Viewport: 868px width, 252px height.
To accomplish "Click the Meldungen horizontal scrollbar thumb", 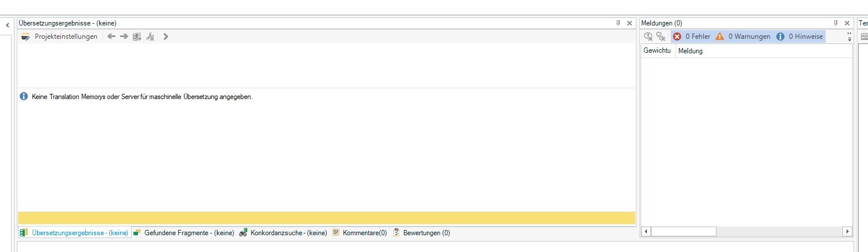I will (683, 232).
